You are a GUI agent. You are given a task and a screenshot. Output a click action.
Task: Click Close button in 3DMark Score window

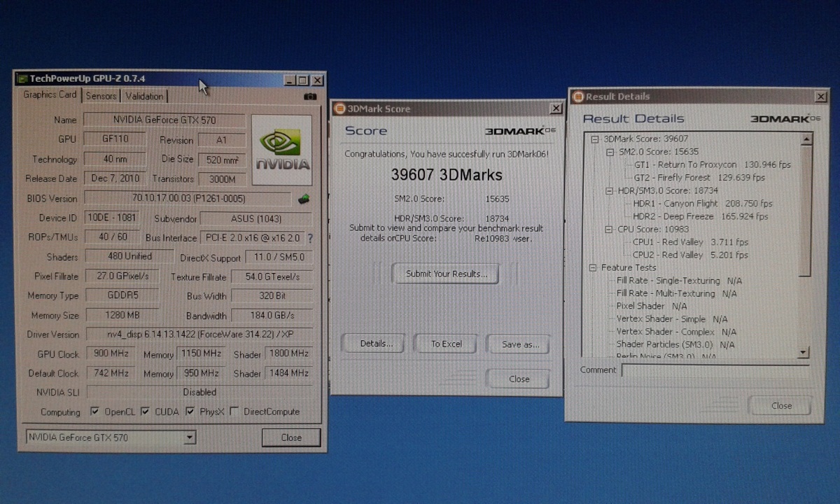pyautogui.click(x=519, y=379)
